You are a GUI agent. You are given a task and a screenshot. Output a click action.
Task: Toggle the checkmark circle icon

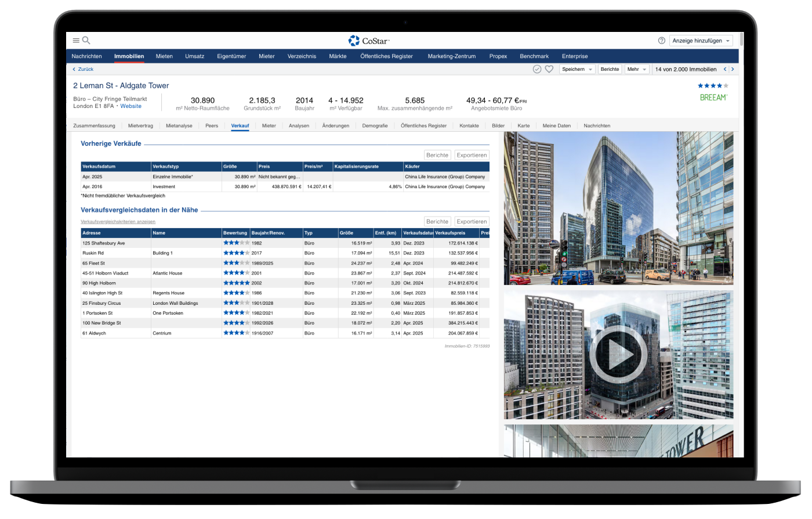pos(537,69)
